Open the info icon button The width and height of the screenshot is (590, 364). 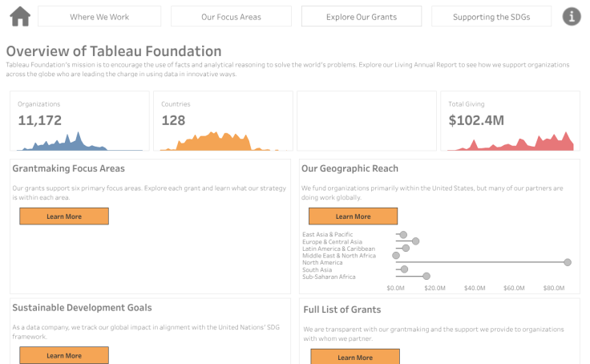pyautogui.click(x=572, y=16)
